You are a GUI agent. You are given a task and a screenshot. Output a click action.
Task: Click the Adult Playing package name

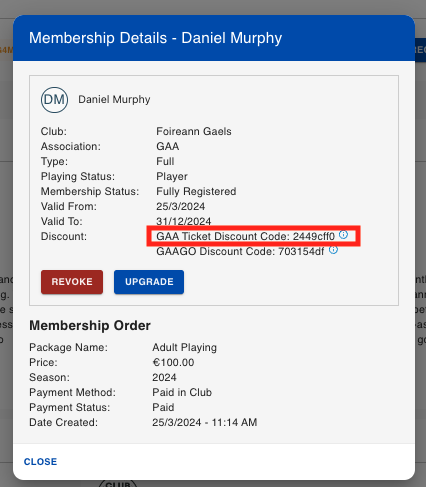(185, 347)
